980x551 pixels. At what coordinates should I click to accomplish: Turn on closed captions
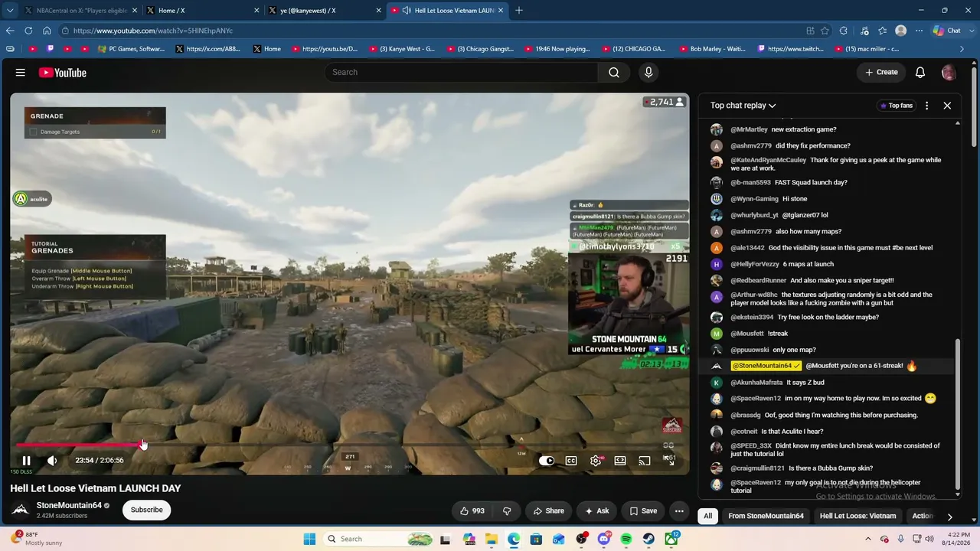coord(571,461)
